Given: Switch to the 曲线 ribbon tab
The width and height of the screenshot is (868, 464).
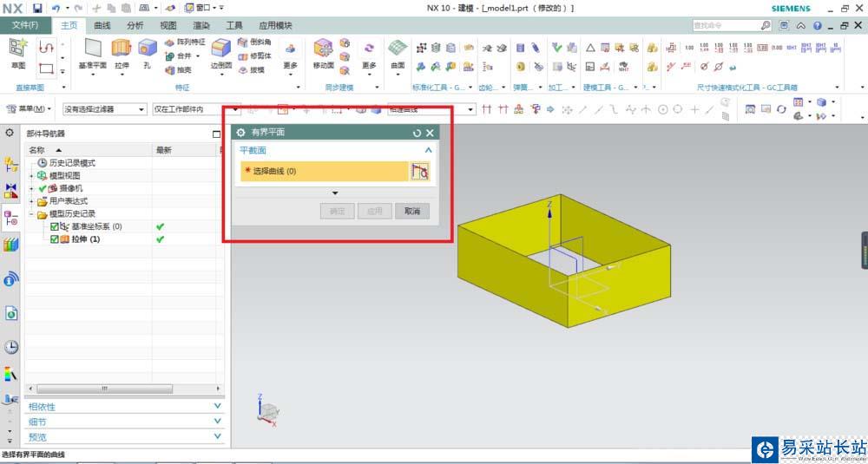Looking at the screenshot, I should click(102, 25).
